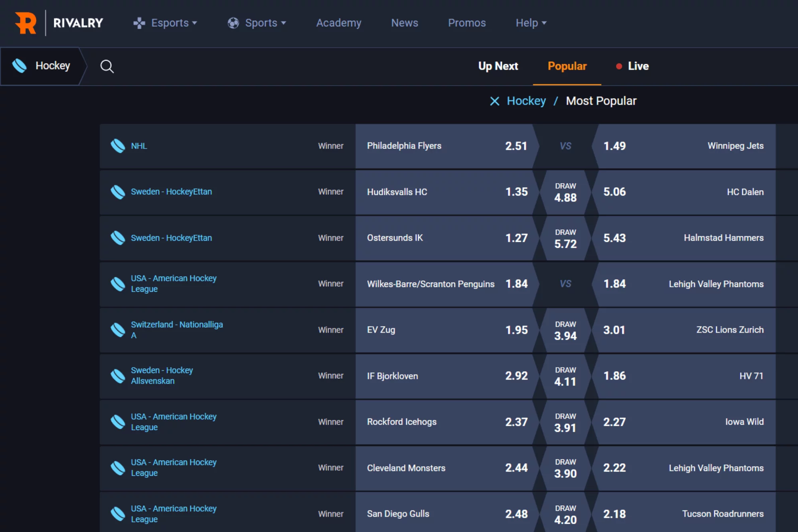This screenshot has width=798, height=532.
Task: Pick Lehigh Valley Phantoms at 1.84
Action: (x=684, y=284)
